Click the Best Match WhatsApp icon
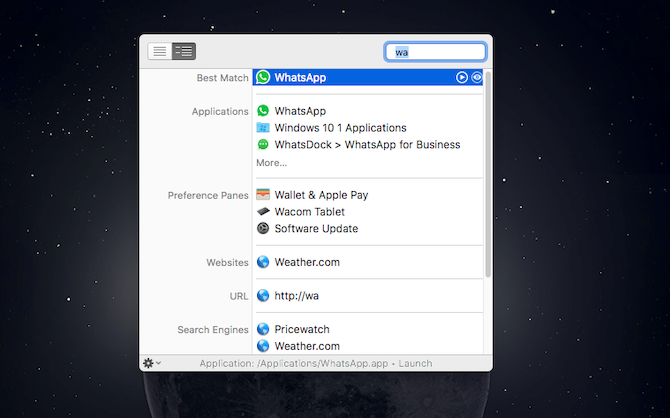The width and height of the screenshot is (670, 418). [263, 77]
